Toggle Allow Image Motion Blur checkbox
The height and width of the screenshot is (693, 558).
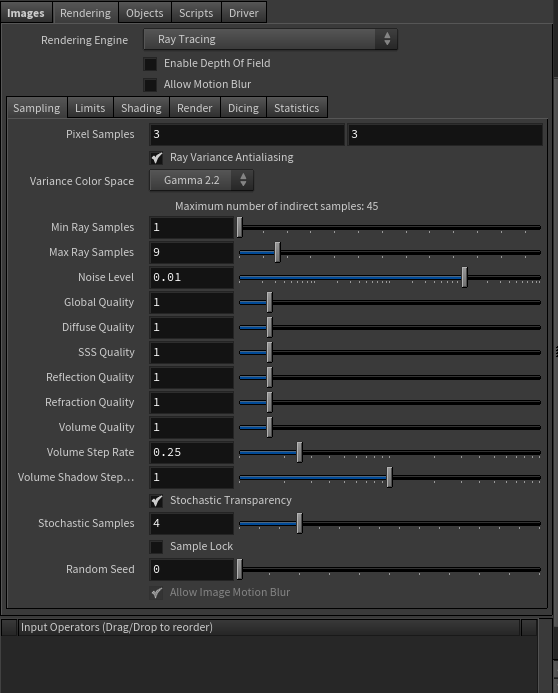pos(156,592)
